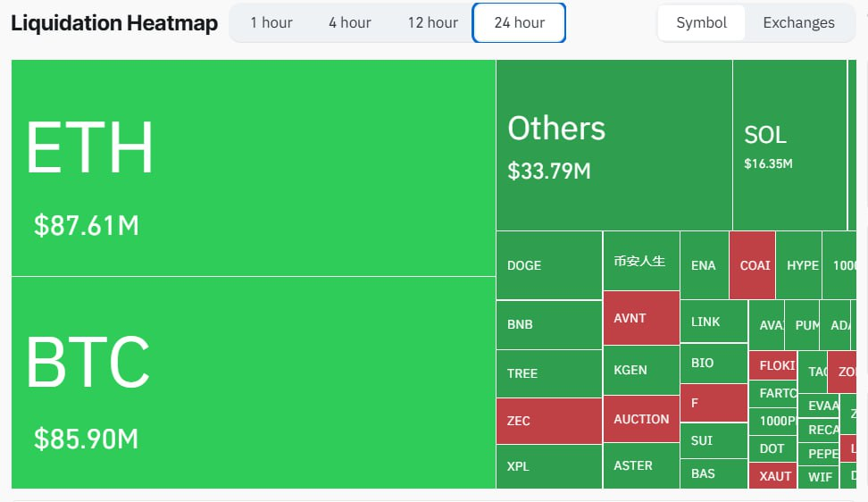
Task: Click the SOL $16.35M tile
Action: 789,146
